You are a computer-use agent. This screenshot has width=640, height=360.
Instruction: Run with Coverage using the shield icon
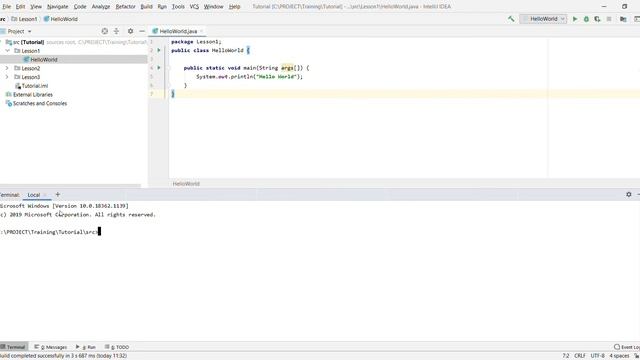598,19
